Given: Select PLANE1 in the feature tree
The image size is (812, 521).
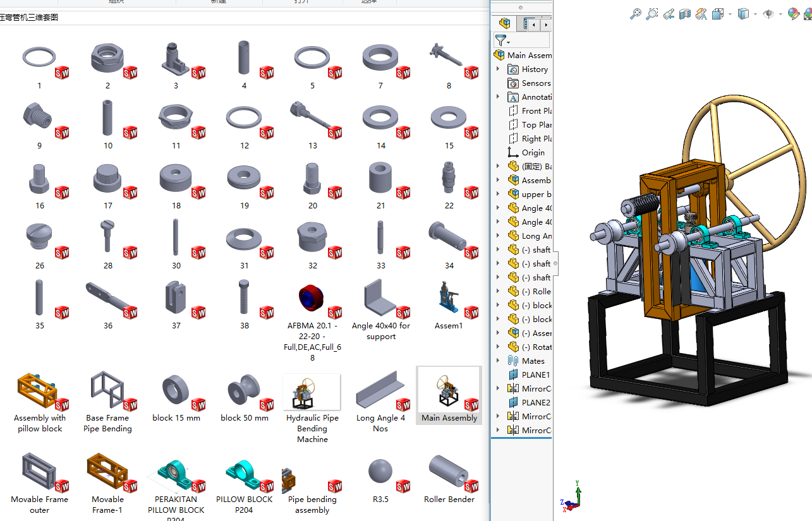Looking at the screenshot, I should pyautogui.click(x=535, y=374).
